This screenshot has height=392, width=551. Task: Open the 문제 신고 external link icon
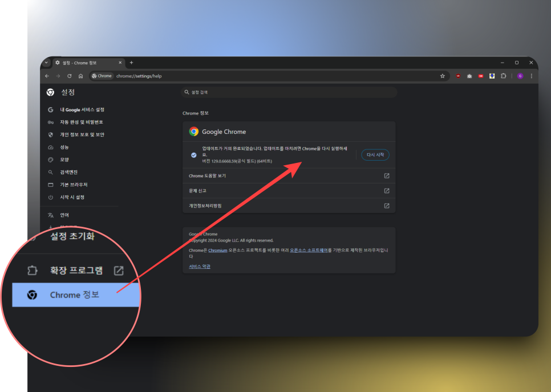tap(387, 190)
